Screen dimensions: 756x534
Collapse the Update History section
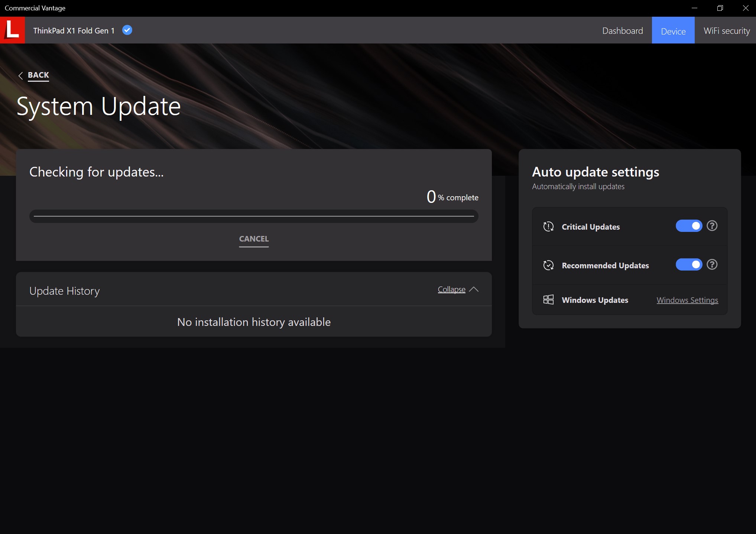[451, 289]
